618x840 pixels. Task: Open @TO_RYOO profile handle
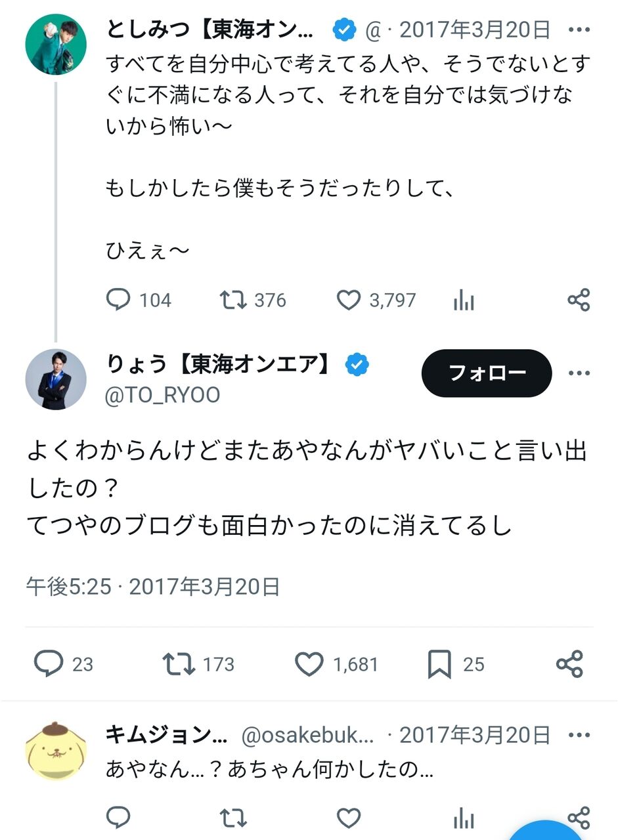pos(163,395)
